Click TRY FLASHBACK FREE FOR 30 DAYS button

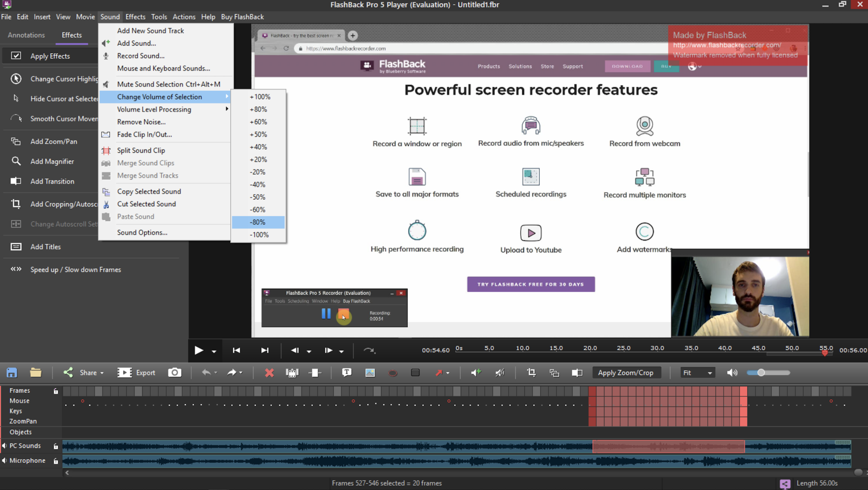point(531,284)
